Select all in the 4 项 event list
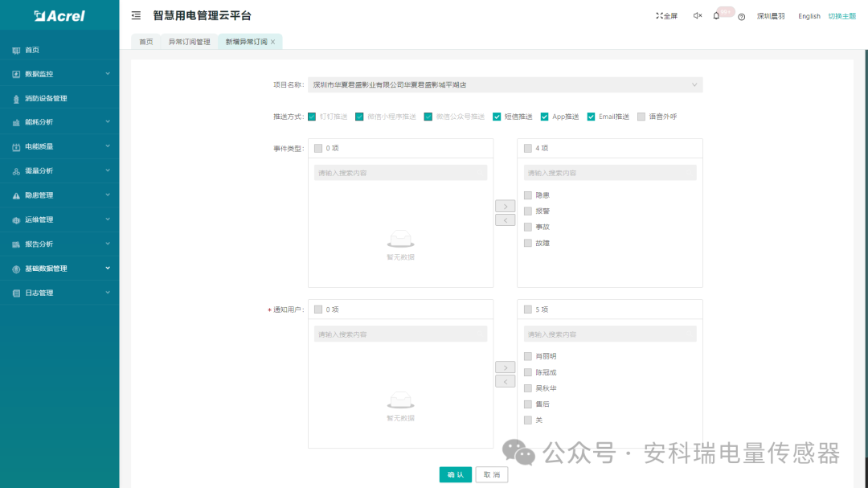868x488 pixels. pos(527,148)
